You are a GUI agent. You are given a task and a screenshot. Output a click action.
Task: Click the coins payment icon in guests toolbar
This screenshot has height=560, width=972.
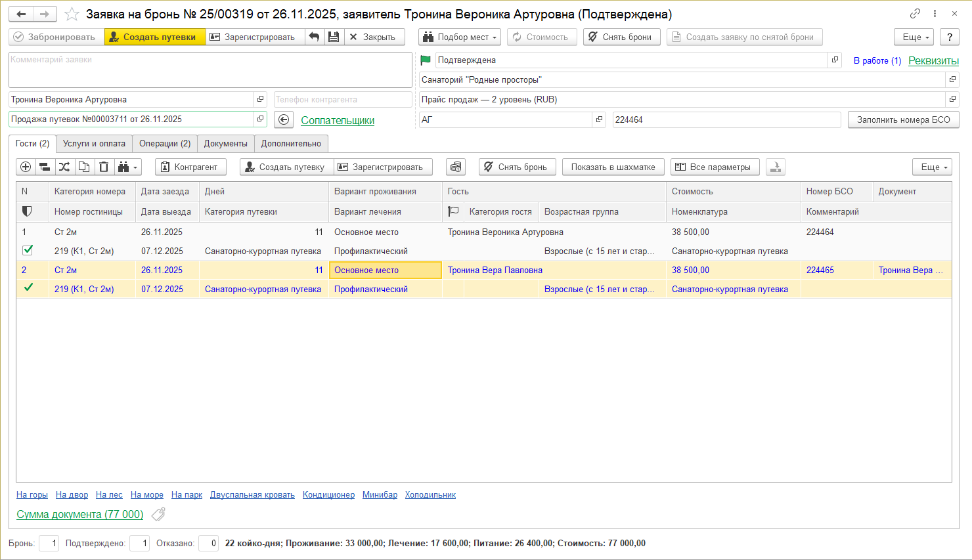click(x=456, y=167)
